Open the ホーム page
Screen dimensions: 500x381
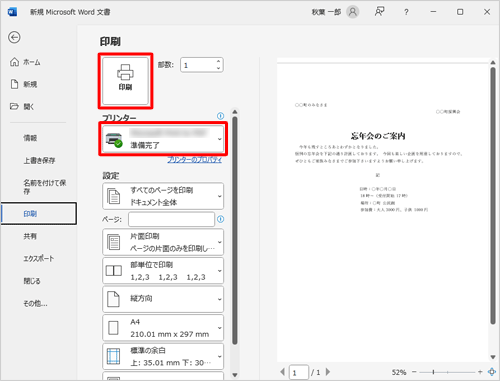[x=26, y=62]
